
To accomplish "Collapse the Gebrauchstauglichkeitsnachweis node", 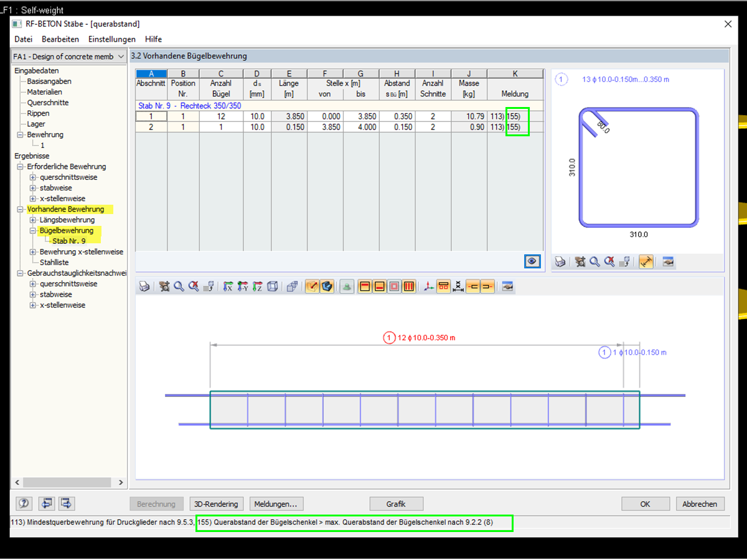I will click(x=21, y=273).
